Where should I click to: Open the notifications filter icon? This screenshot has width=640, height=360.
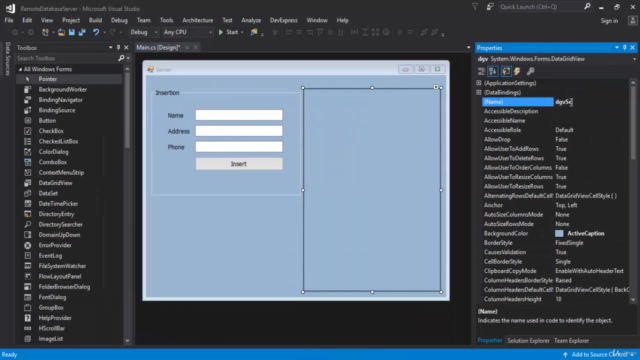(x=475, y=7)
